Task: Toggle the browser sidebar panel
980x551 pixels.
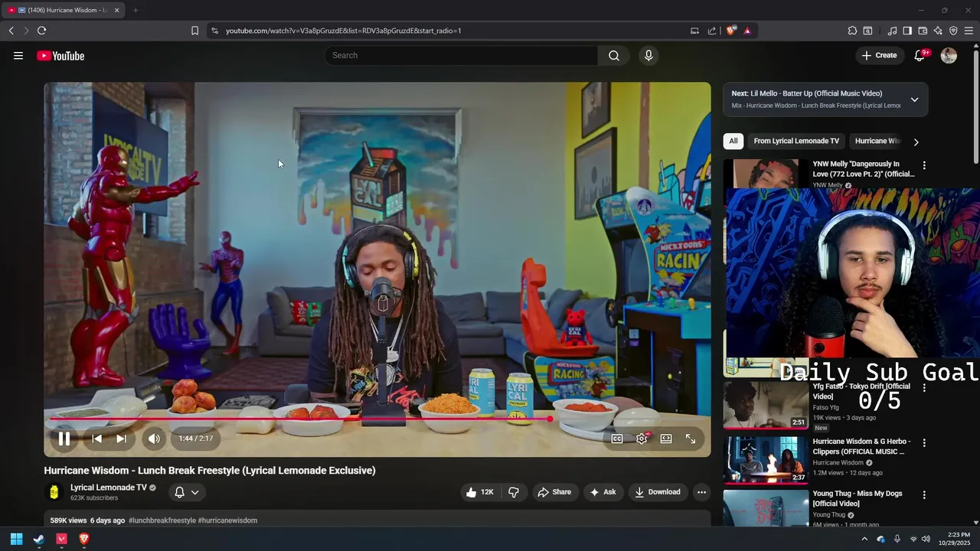Action: 907,31
